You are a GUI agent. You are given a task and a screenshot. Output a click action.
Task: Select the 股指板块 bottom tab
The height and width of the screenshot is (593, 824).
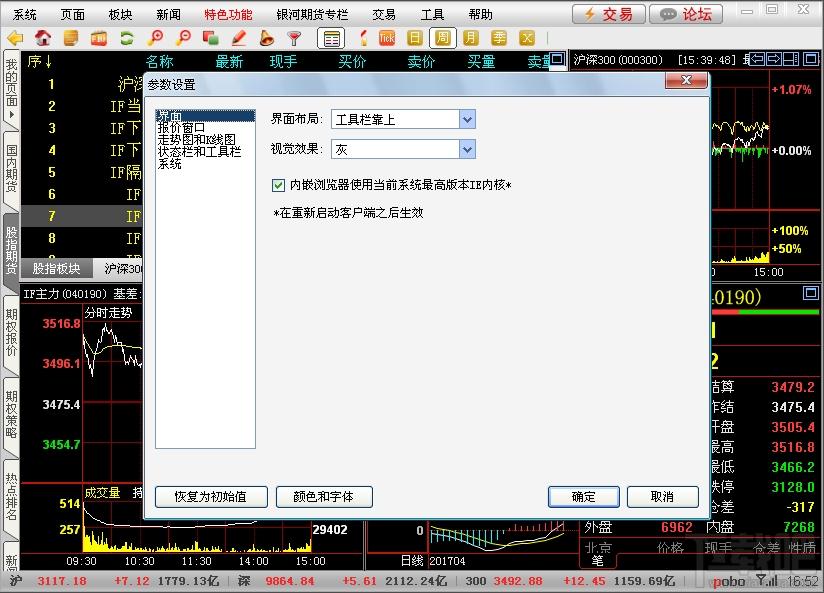point(56,269)
